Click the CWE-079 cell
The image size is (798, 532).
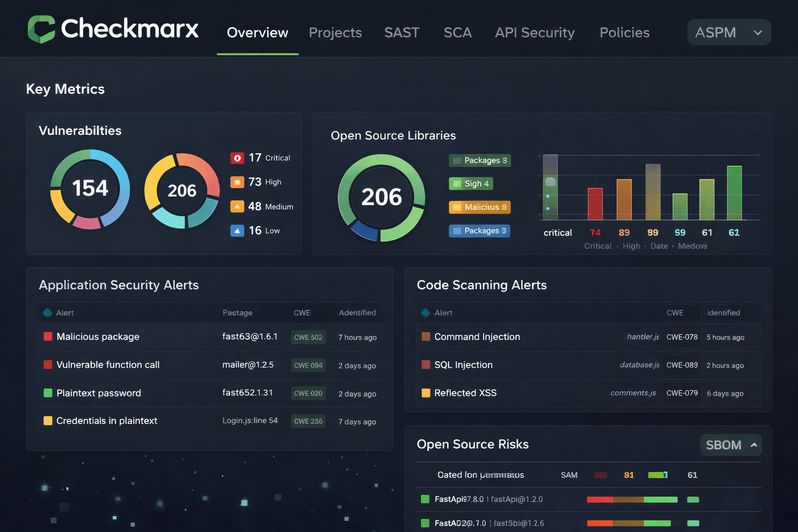pos(682,393)
